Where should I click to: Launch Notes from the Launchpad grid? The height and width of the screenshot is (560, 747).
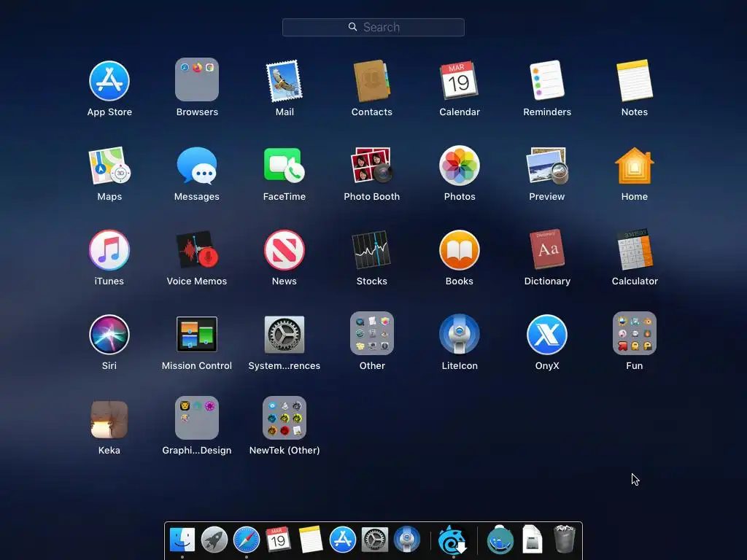tap(635, 80)
